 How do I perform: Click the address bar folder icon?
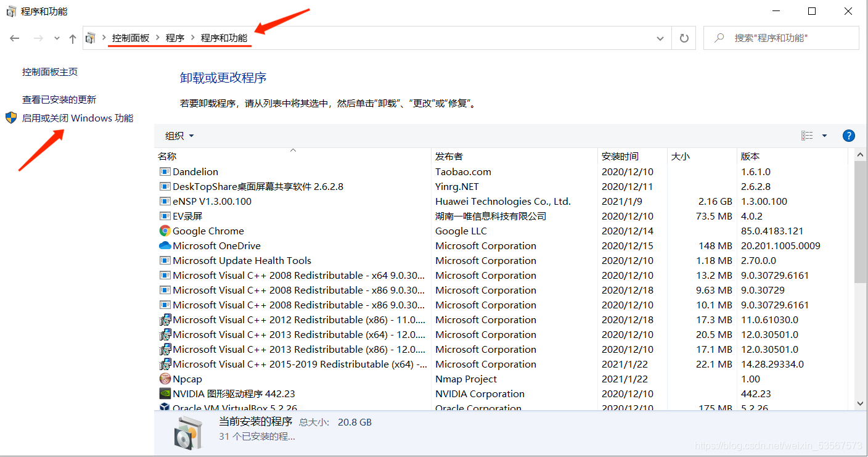click(91, 38)
